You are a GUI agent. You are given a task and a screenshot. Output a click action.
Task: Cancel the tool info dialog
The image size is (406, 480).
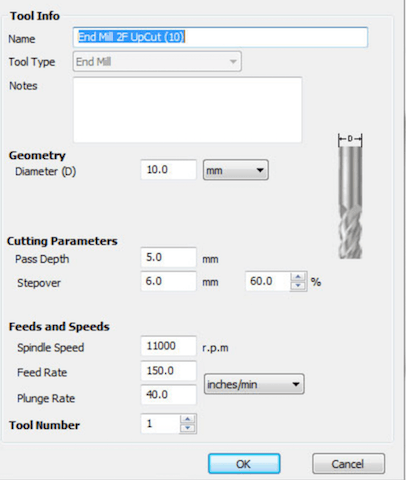point(348,464)
